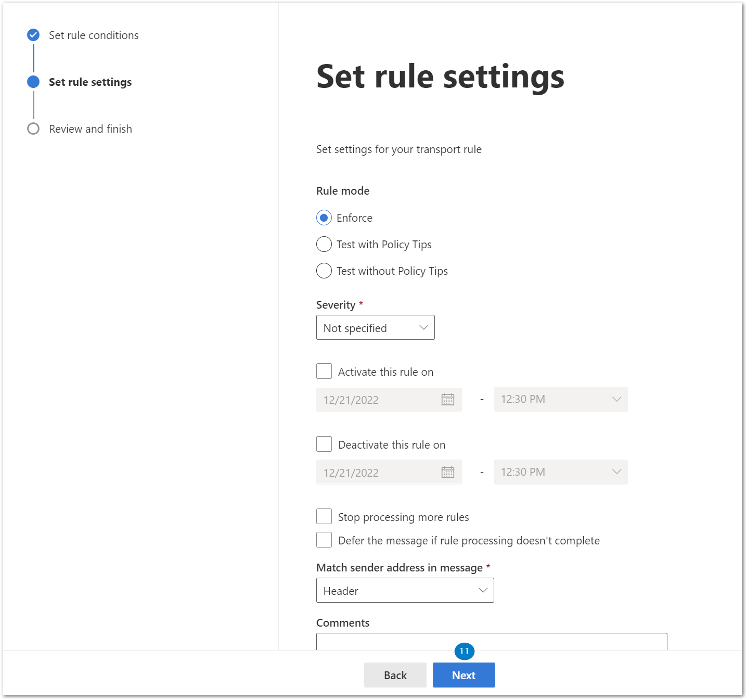747x700 pixels.
Task: Select Test without Policy Tips mode
Action: (x=324, y=271)
